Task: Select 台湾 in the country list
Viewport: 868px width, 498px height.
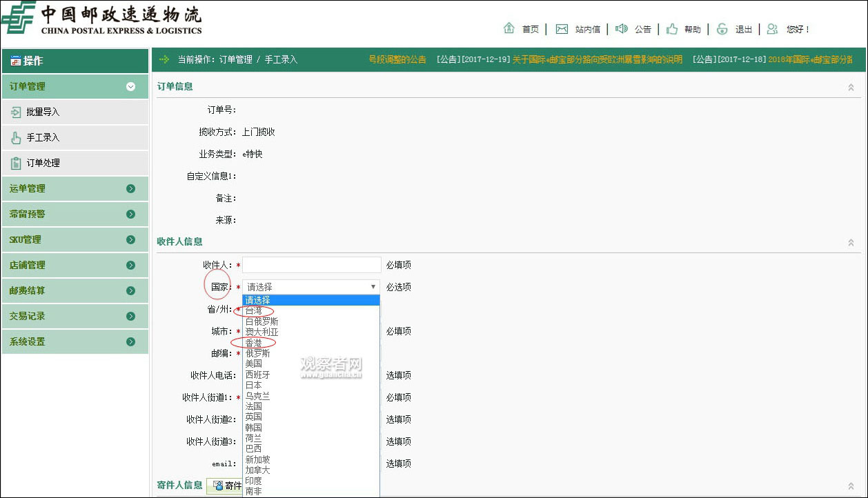Action: [311, 311]
